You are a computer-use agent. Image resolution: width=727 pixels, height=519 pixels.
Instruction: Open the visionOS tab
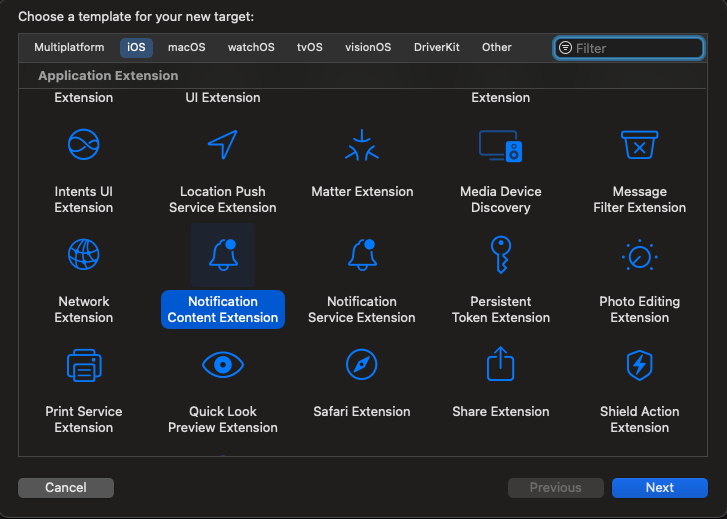(368, 47)
